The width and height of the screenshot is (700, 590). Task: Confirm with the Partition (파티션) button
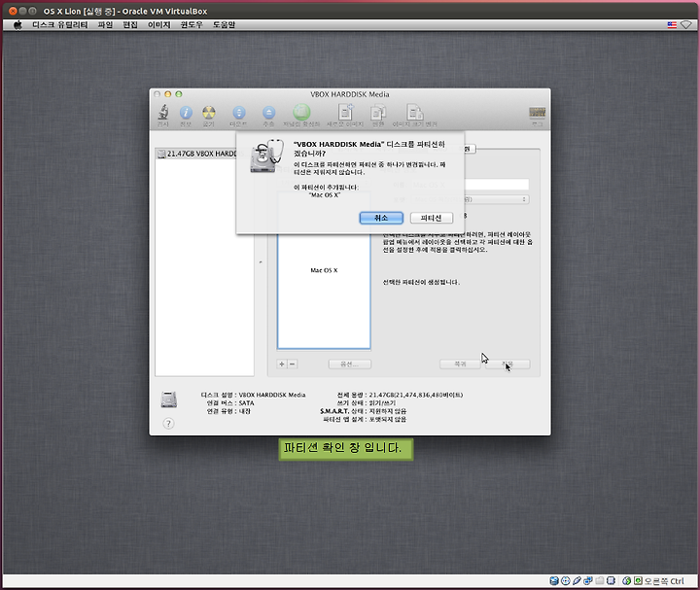(x=432, y=218)
